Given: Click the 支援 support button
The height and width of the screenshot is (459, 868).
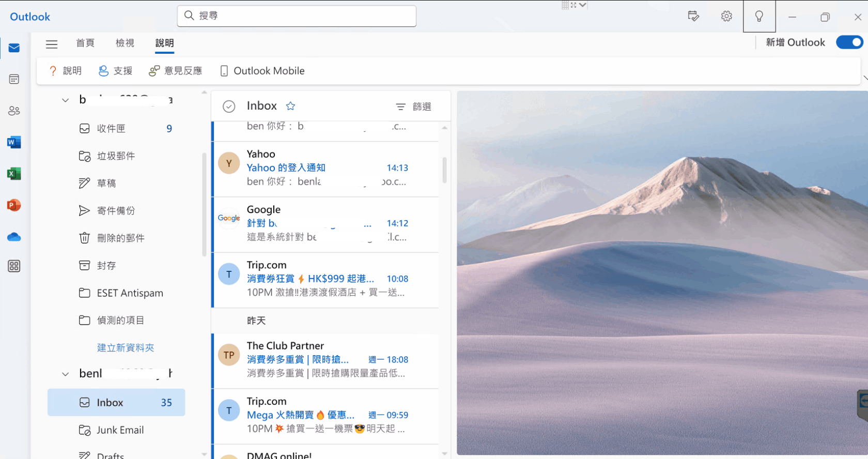Looking at the screenshot, I should click(x=115, y=71).
